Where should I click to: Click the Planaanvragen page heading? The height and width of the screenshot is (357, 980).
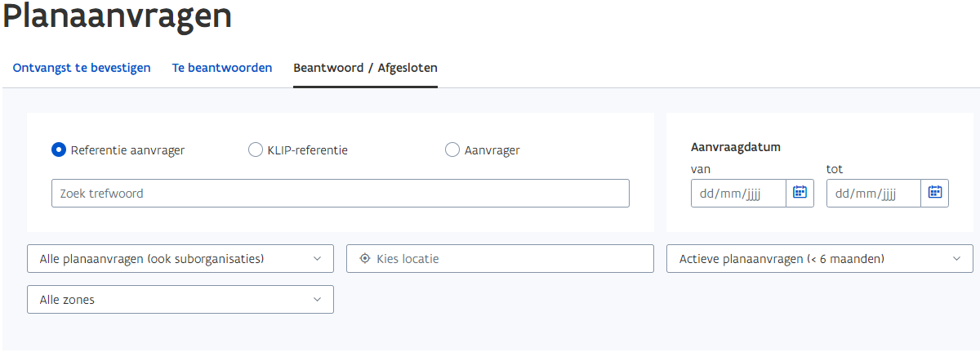pyautogui.click(x=118, y=17)
